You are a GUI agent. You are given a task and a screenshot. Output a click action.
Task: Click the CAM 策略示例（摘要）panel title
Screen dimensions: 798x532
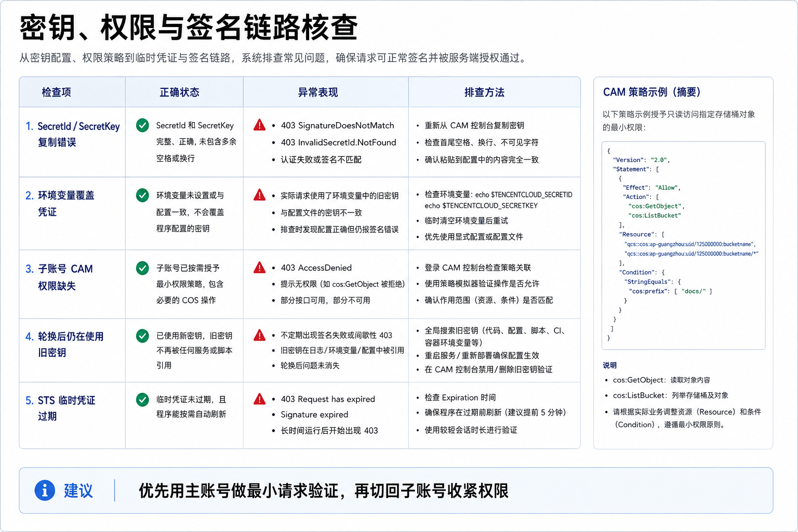(651, 92)
